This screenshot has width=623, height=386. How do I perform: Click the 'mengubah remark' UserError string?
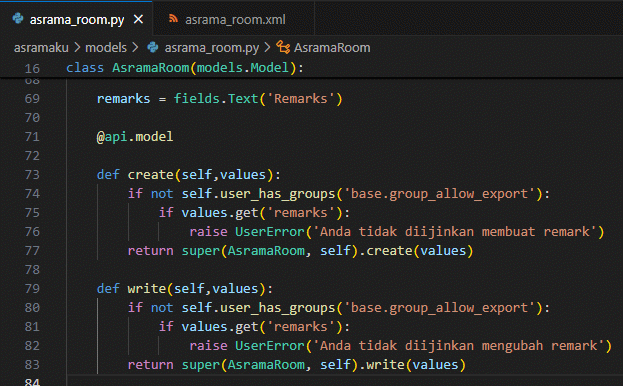459,345
